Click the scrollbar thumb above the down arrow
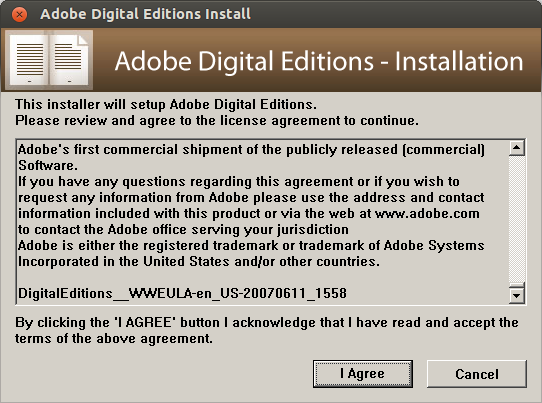 click(x=517, y=285)
